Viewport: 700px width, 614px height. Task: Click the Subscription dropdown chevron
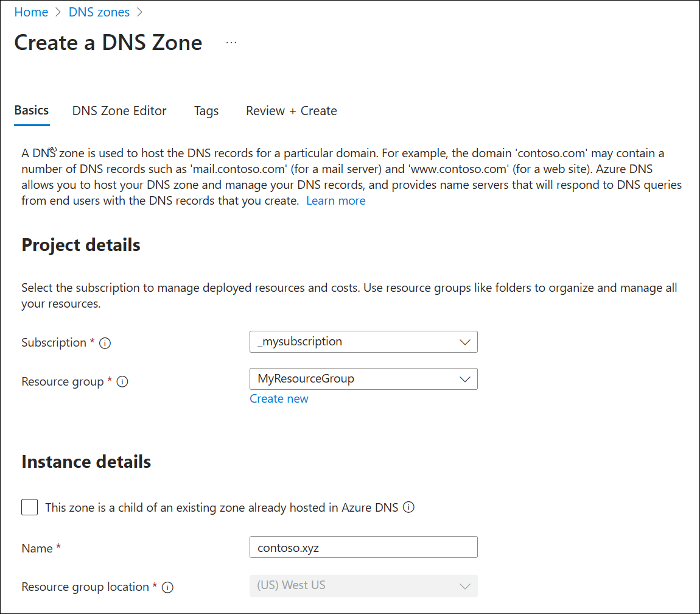466,342
